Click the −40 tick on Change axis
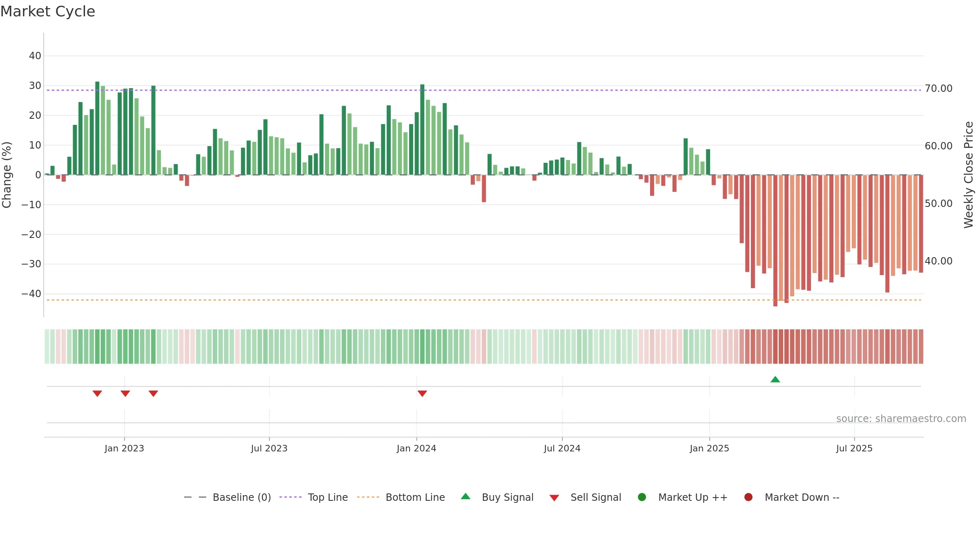 tap(31, 293)
